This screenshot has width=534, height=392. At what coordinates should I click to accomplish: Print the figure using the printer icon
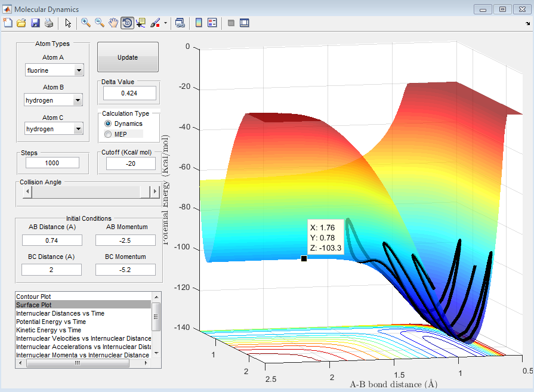click(x=48, y=23)
